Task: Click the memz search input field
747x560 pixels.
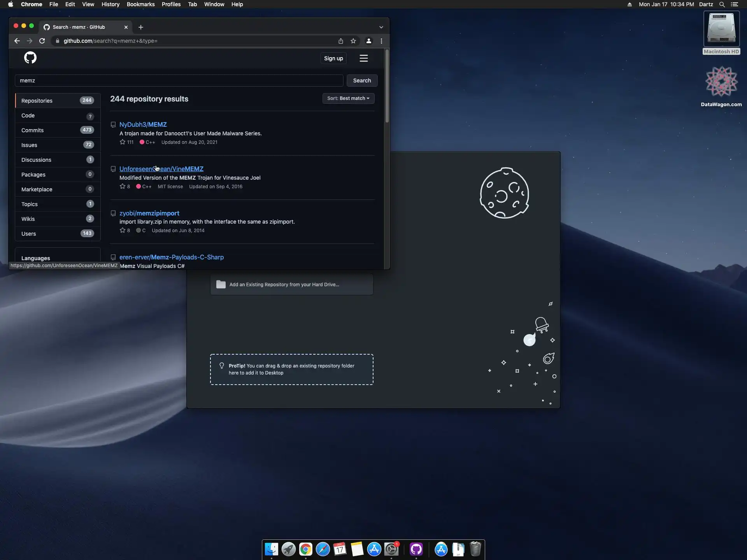Action: 179,80
